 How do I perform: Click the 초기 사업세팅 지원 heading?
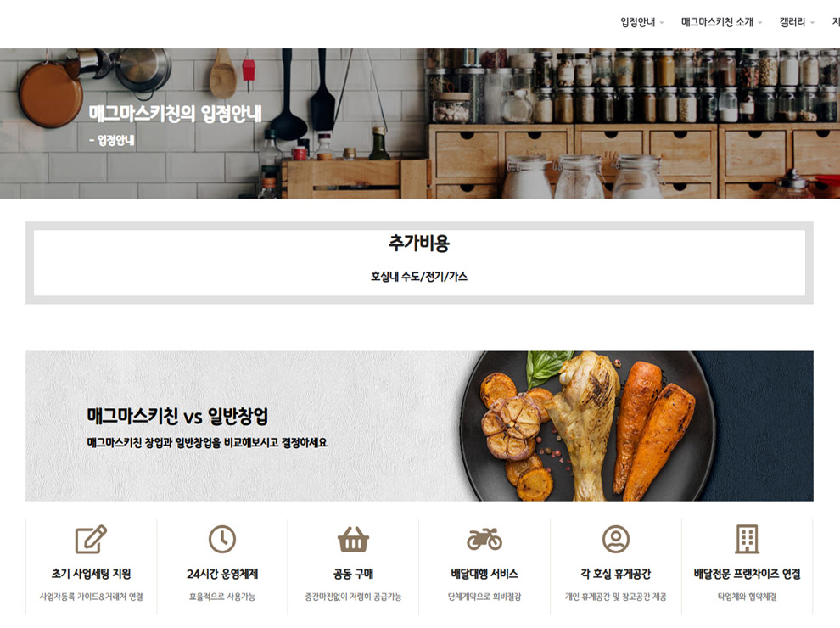[91, 574]
